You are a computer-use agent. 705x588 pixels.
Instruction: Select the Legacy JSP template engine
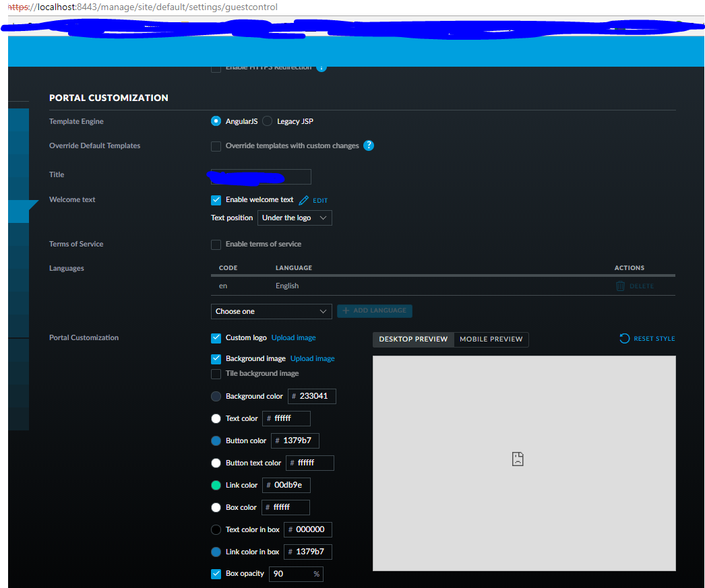(267, 121)
